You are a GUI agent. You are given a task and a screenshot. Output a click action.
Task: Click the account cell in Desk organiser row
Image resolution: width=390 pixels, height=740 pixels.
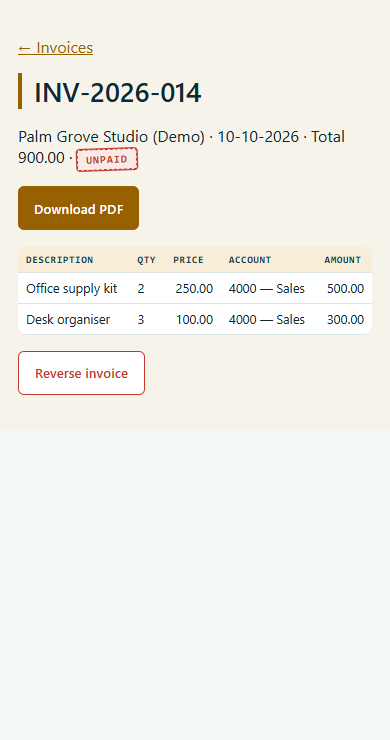click(x=267, y=320)
